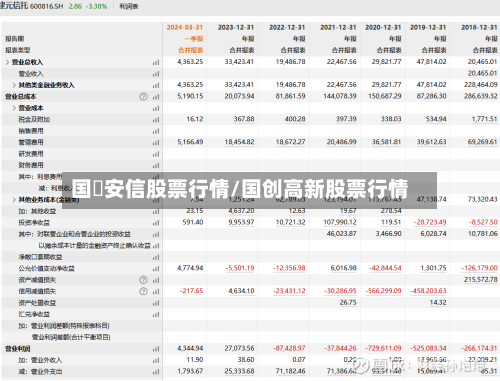Click the 营业利润 row label
Screen dimensions: 500x381
[x=18, y=349]
